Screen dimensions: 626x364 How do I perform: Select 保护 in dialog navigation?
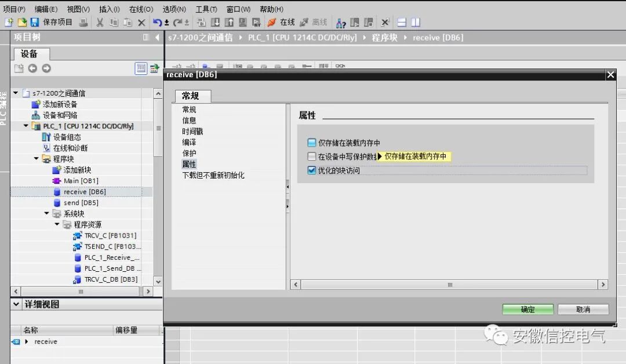(x=189, y=153)
